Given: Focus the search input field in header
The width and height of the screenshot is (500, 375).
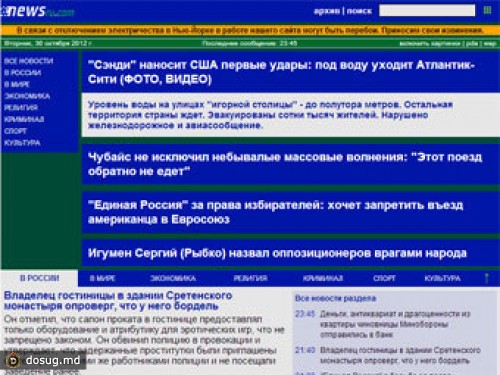Looking at the screenshot, I should [427, 10].
